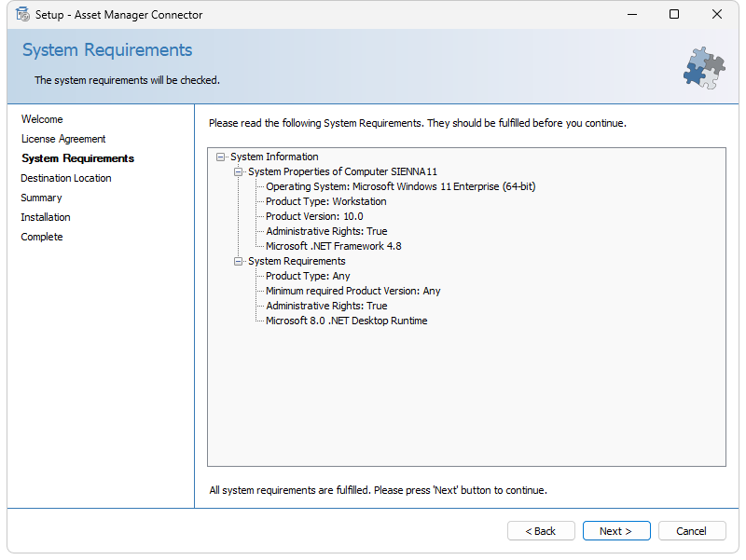
Task: Go back with the < Back button
Action: tap(541, 530)
